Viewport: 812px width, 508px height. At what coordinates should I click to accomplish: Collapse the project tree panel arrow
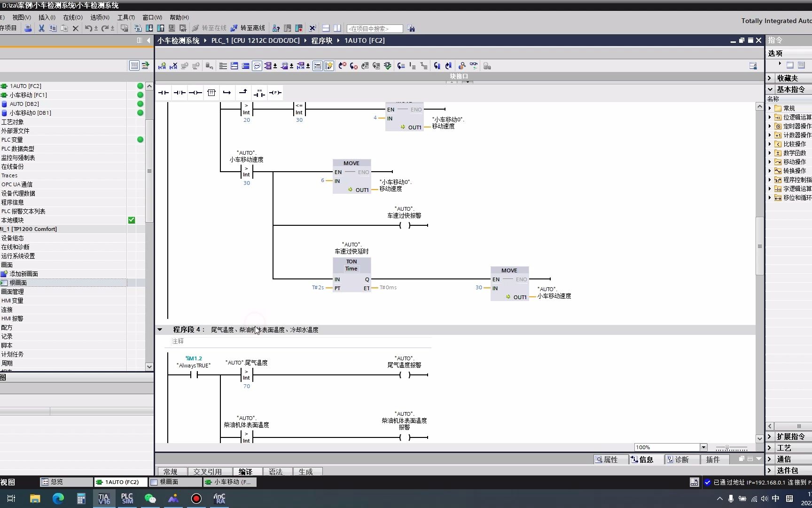(x=148, y=40)
